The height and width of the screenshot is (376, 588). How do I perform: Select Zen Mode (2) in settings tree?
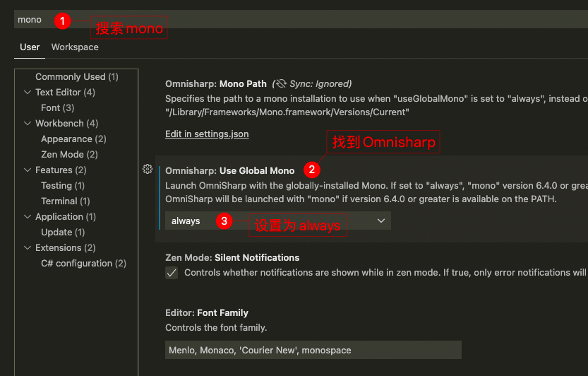(69, 154)
